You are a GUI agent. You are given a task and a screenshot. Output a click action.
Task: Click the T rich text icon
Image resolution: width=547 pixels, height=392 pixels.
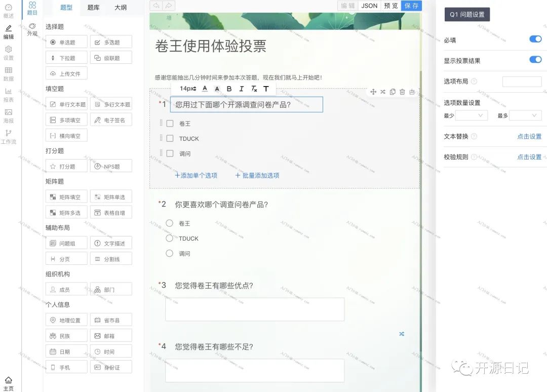tap(266, 89)
